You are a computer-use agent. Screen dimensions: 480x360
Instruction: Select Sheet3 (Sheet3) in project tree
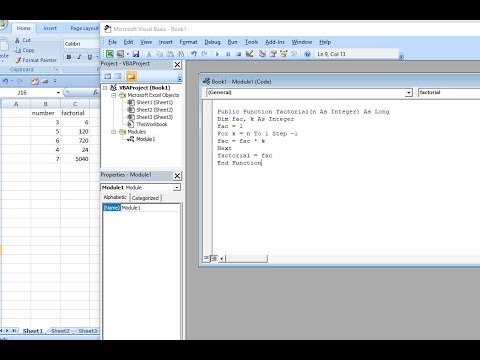155,117
